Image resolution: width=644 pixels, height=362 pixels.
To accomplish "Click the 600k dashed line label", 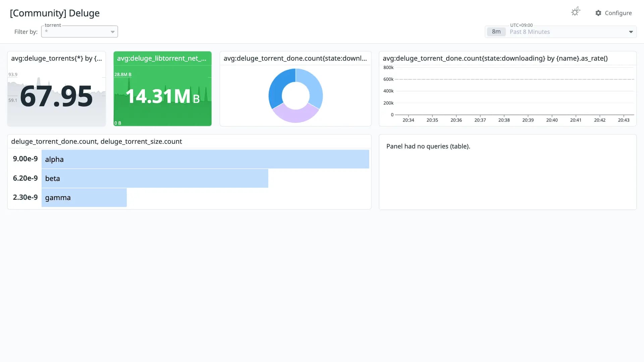I will pyautogui.click(x=388, y=79).
